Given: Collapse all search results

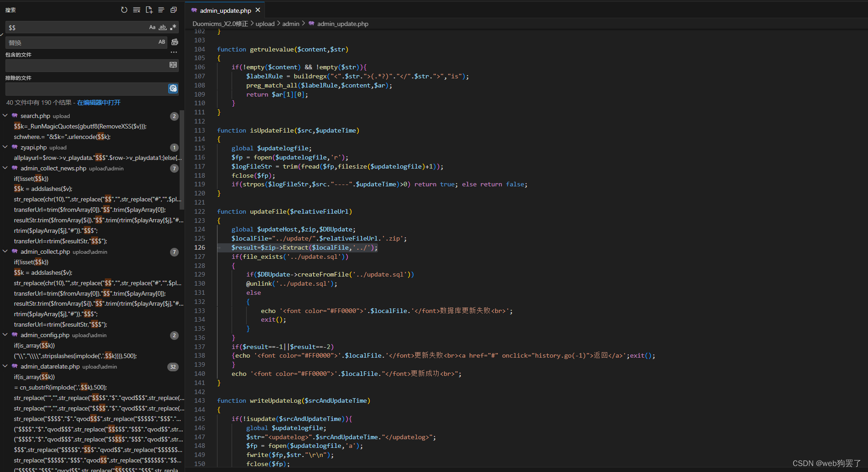Looking at the screenshot, I should click(x=173, y=10).
